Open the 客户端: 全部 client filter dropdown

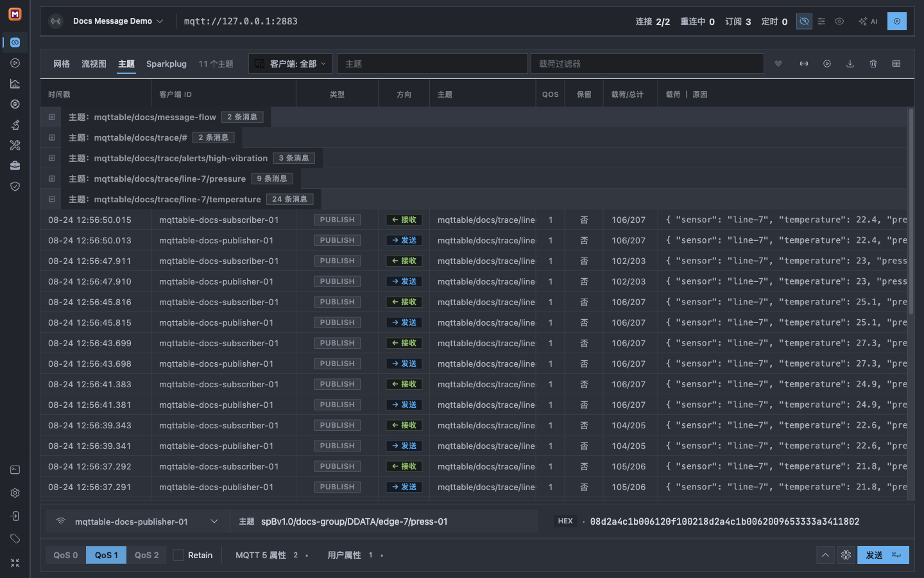(291, 64)
